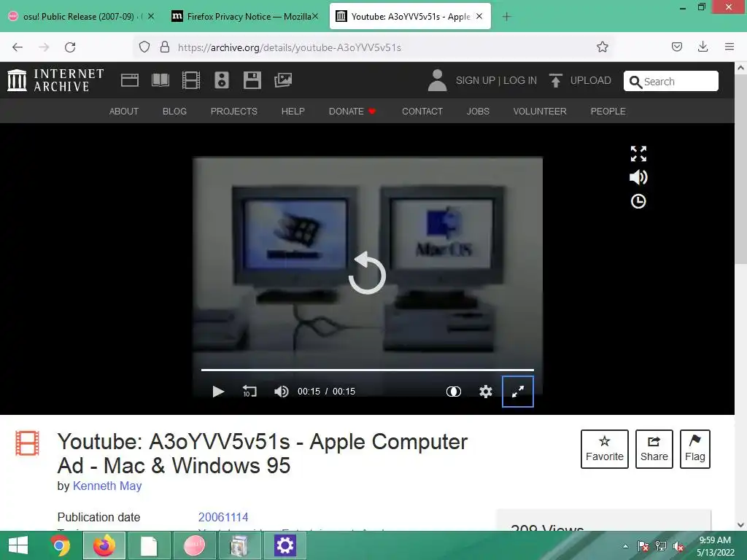The image size is (747, 560).
Task: Rewind 10 seconds with the rewind icon
Action: click(249, 391)
